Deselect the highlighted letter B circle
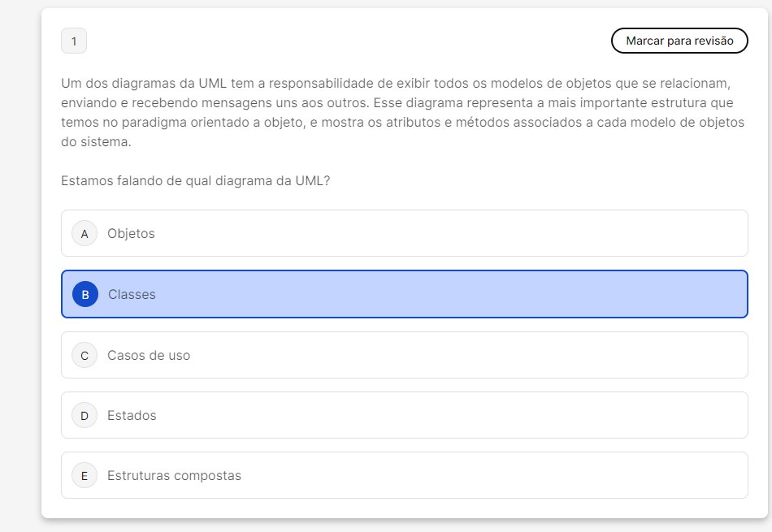This screenshot has height=532, width=772. point(85,294)
